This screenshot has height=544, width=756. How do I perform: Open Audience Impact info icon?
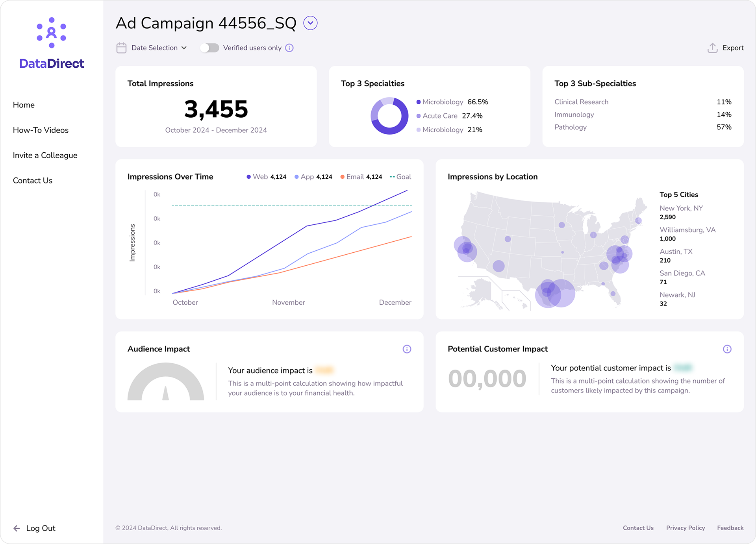point(407,349)
